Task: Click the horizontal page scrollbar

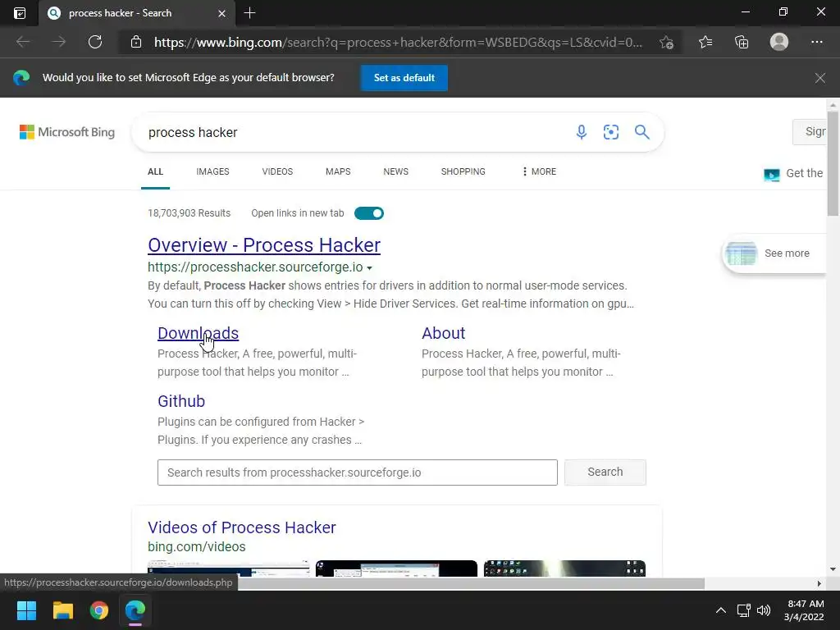Action: click(472, 583)
